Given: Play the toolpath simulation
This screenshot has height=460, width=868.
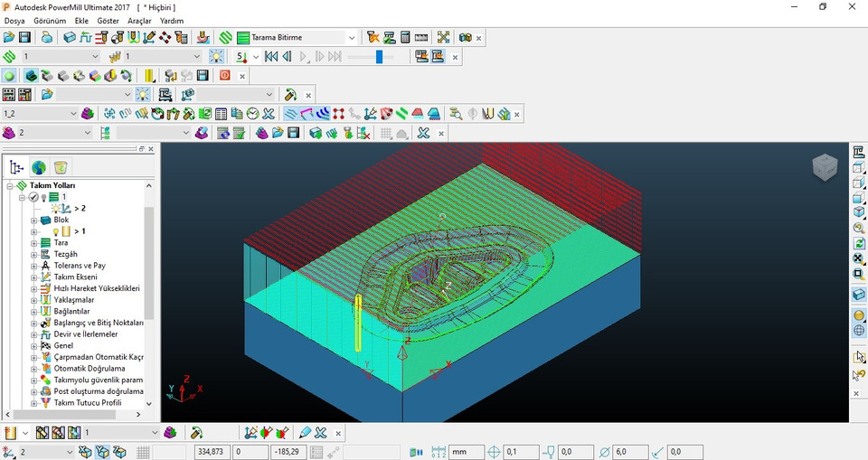Looking at the screenshot, I should tap(304, 56).
